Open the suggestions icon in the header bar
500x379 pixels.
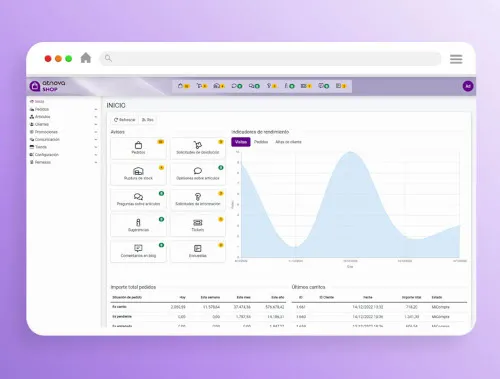click(x=289, y=86)
